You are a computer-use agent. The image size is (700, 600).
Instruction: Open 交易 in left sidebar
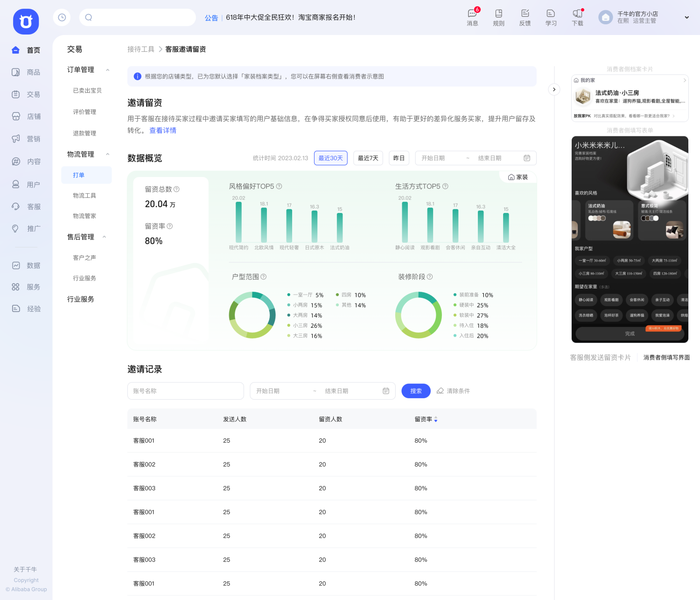(26, 94)
